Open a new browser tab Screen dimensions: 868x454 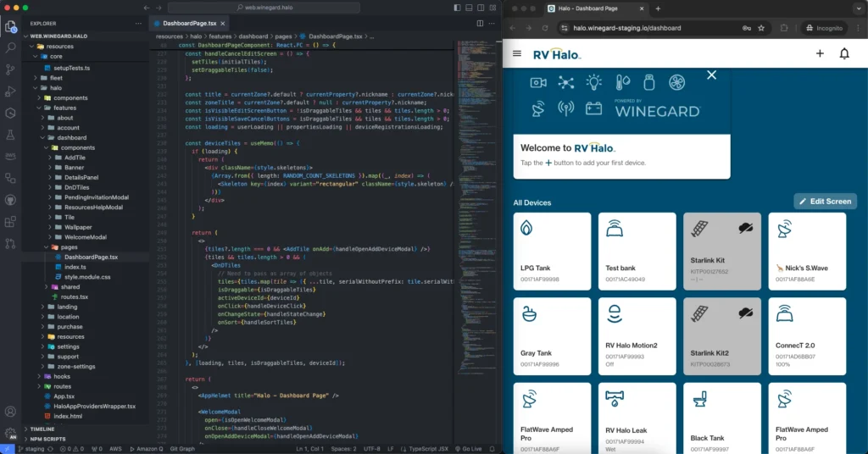point(658,8)
